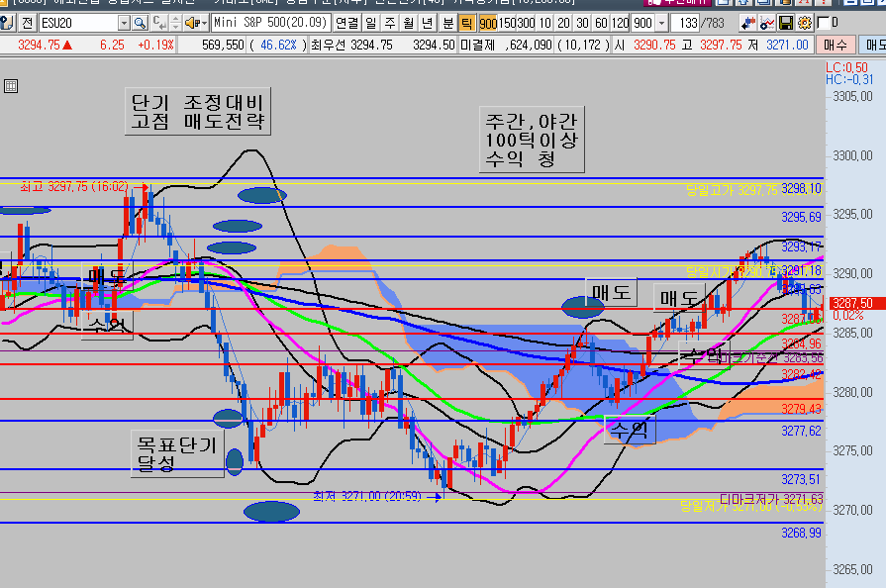
Task: Click the HC:-0.31 indicator text
Action: point(848,80)
